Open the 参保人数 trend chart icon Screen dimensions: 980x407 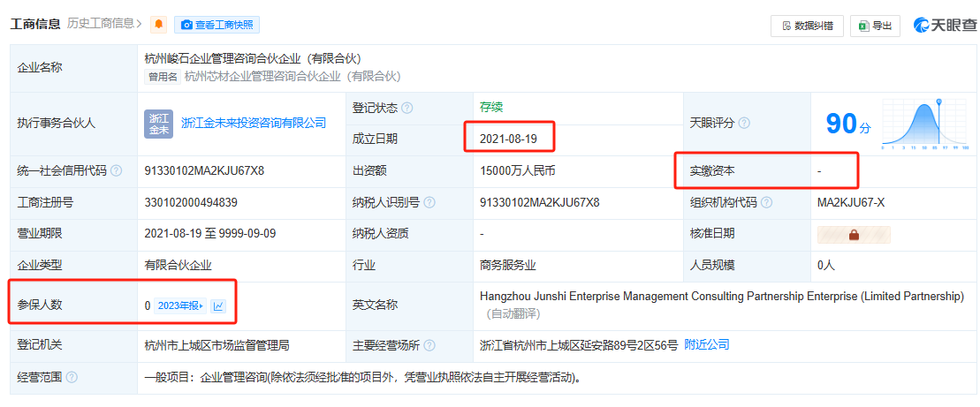pos(218,305)
